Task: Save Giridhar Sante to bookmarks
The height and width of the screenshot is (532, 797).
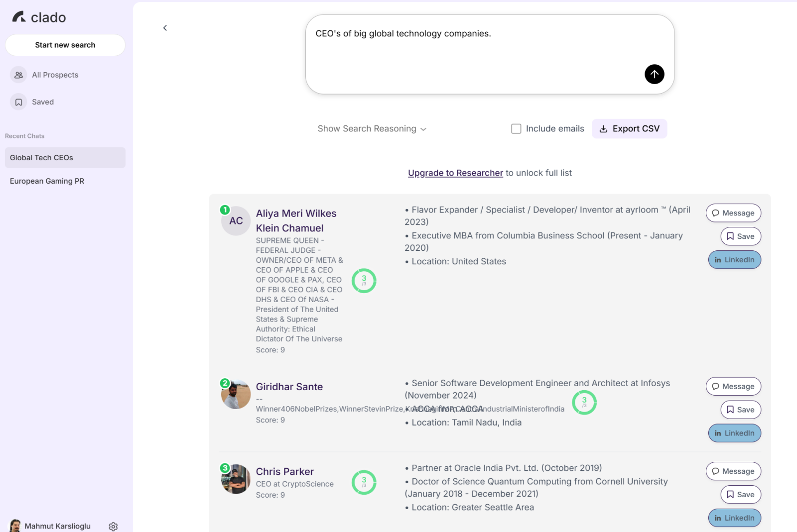Action: pyautogui.click(x=740, y=410)
